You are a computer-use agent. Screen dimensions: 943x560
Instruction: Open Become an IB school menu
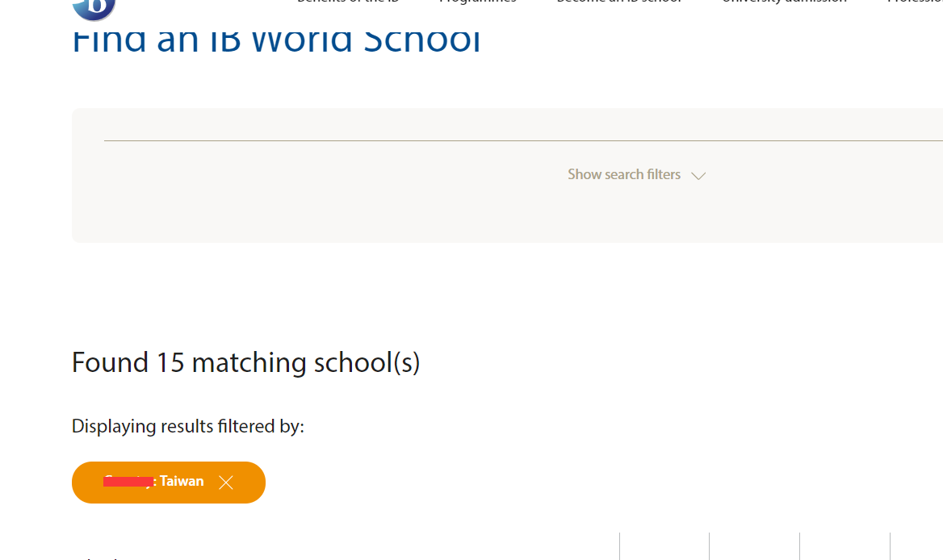click(x=618, y=2)
